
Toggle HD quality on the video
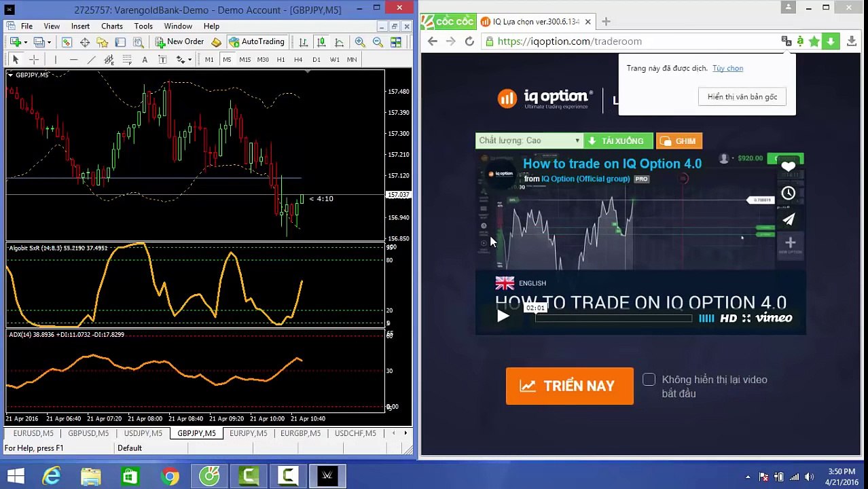point(728,318)
